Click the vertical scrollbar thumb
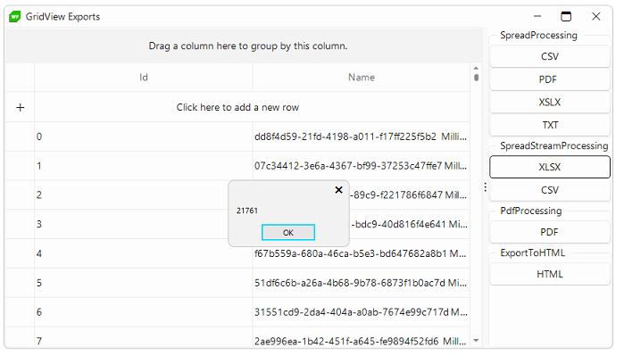 (x=477, y=78)
